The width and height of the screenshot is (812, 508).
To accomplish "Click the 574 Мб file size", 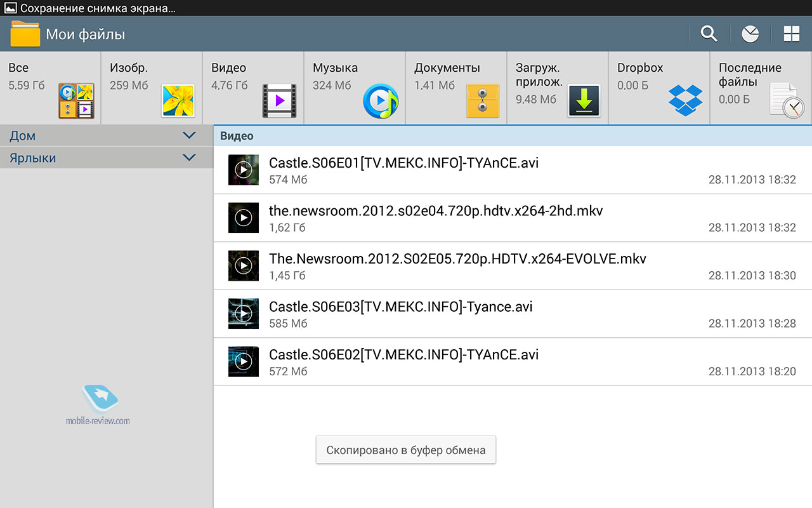I will pyautogui.click(x=288, y=180).
